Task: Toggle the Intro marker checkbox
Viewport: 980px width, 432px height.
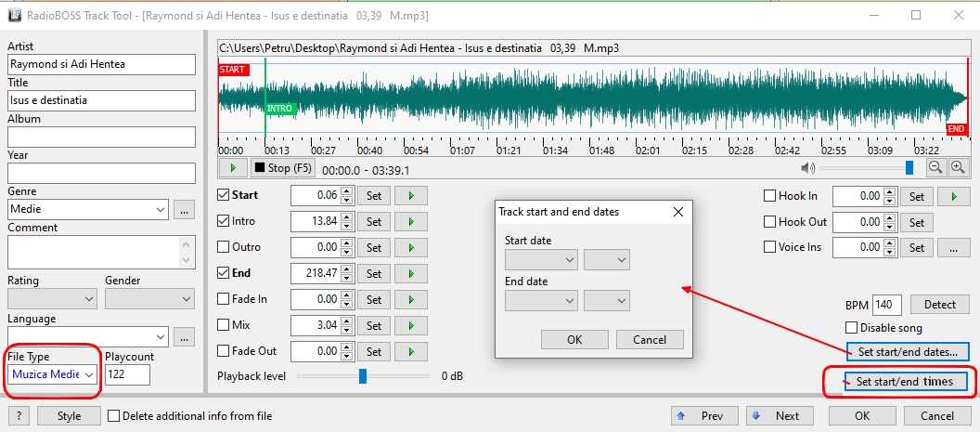Action: [x=223, y=221]
